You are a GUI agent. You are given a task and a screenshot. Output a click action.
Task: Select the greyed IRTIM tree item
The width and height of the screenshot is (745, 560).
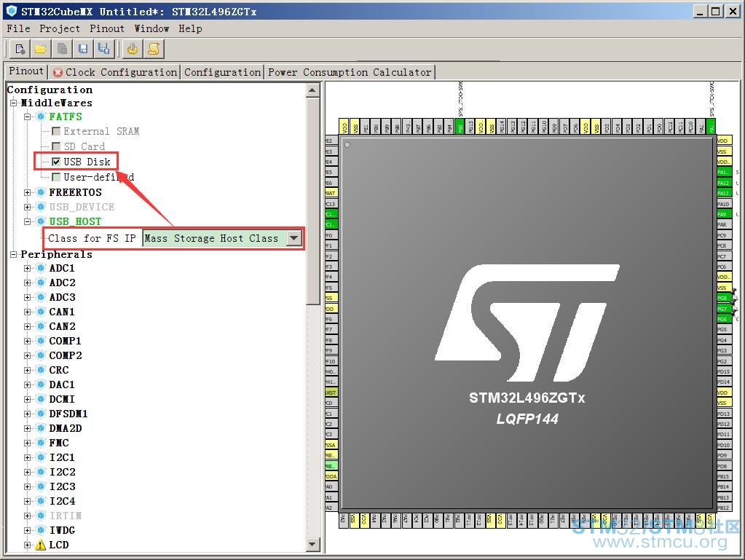[x=66, y=516]
